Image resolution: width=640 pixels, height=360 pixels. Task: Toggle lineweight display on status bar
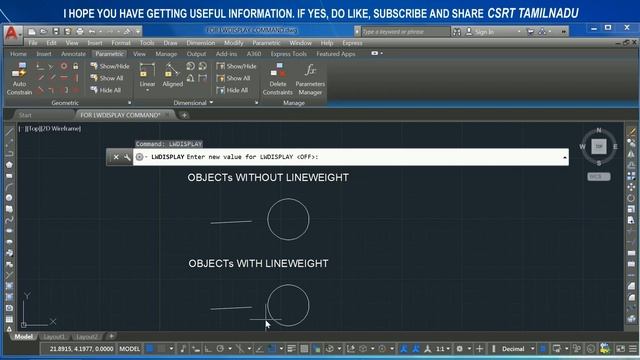coord(291,349)
